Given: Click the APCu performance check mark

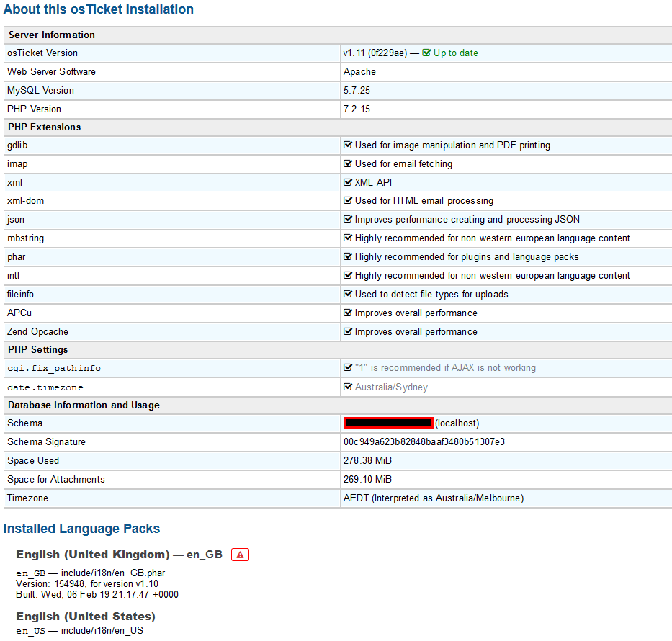Looking at the screenshot, I should 348,313.
